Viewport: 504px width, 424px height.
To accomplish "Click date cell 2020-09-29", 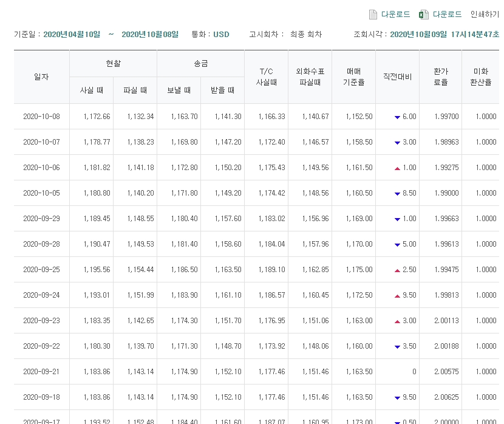I will click(41, 219).
